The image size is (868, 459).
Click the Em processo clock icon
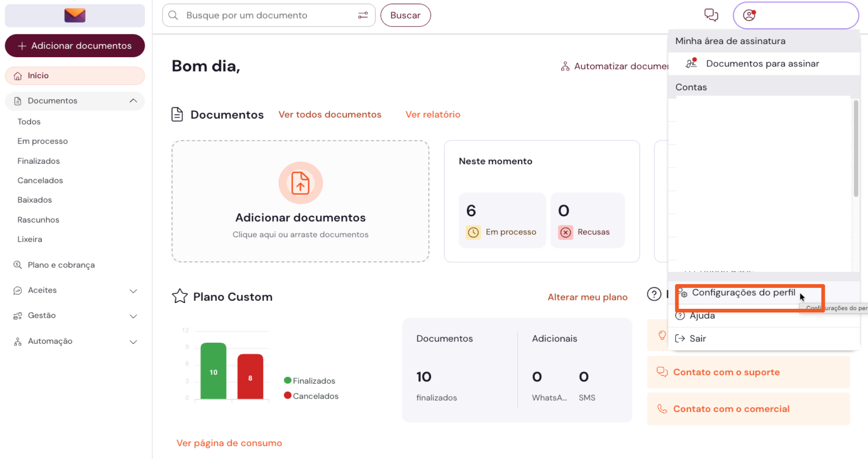[473, 232]
